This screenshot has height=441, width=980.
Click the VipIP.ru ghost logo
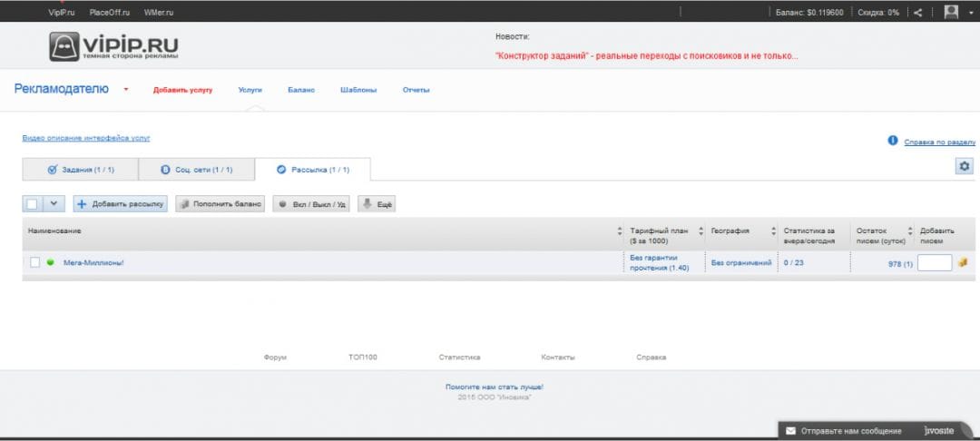tap(113, 47)
